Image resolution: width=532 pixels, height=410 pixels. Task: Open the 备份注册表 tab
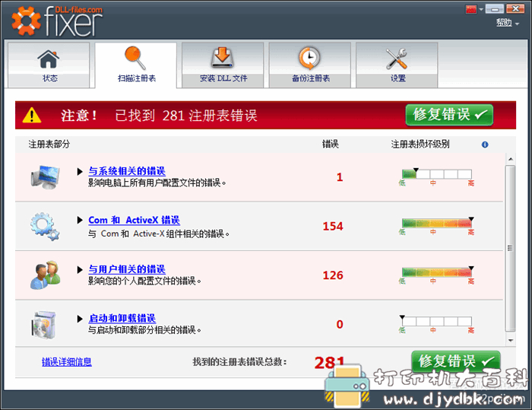310,65
